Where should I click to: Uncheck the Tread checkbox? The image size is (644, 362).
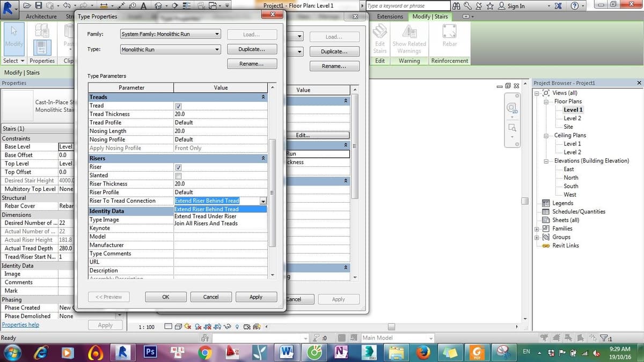pyautogui.click(x=179, y=106)
